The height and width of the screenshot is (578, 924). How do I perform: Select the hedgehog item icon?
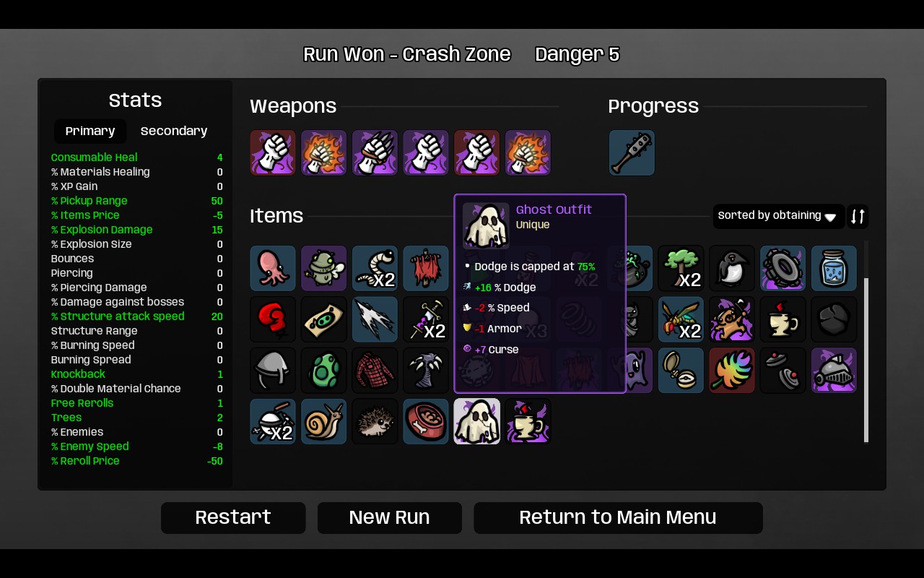click(x=375, y=421)
